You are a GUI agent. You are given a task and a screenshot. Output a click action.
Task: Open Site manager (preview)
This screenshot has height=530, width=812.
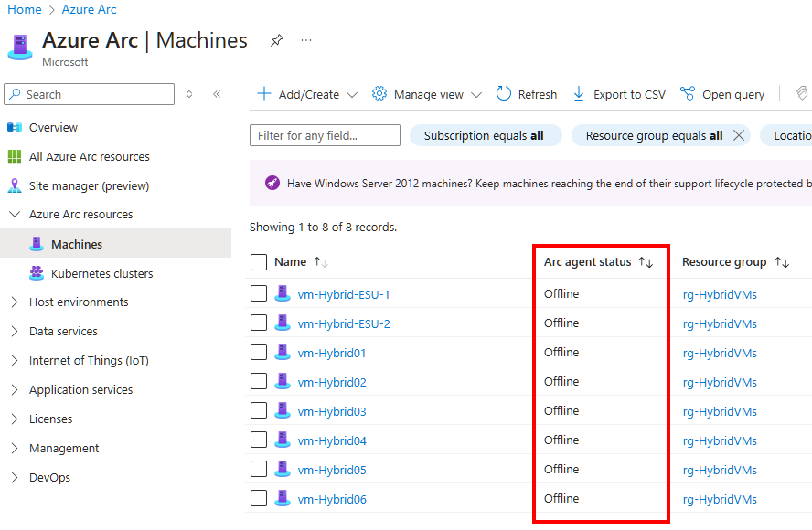[89, 185]
